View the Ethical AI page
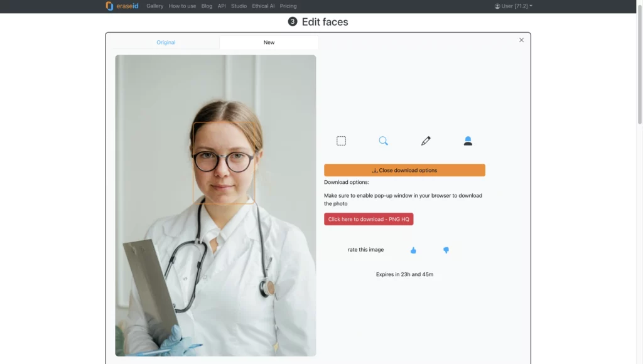This screenshot has height=364, width=643. [x=263, y=6]
